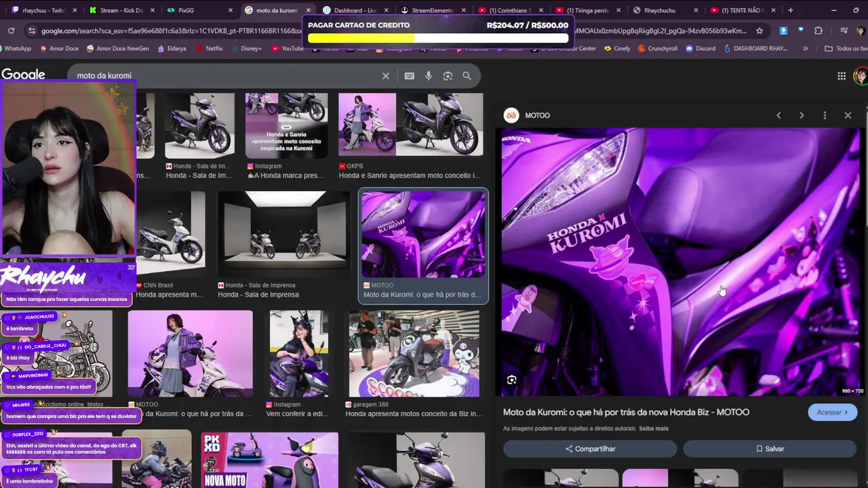
Task: Open the Google account avatar
Action: (861, 76)
